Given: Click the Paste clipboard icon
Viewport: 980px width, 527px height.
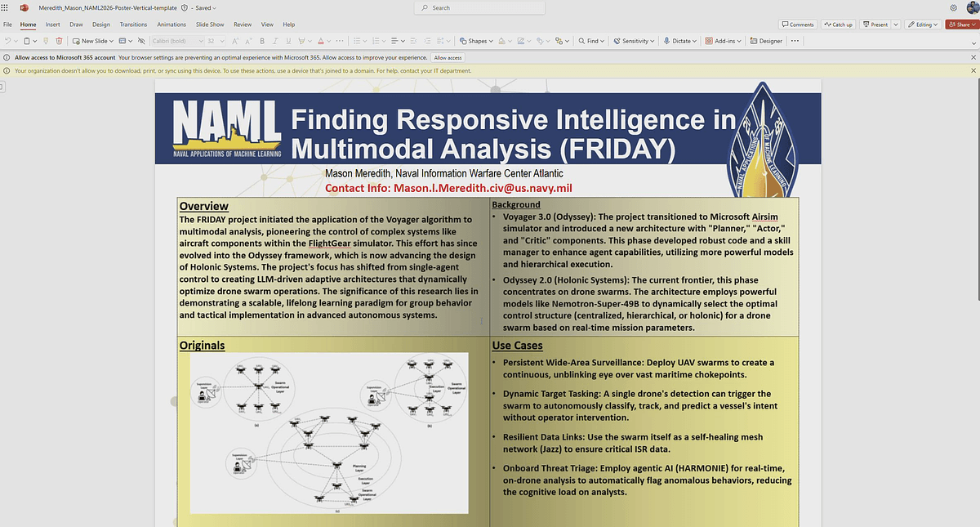Looking at the screenshot, I should (x=27, y=40).
